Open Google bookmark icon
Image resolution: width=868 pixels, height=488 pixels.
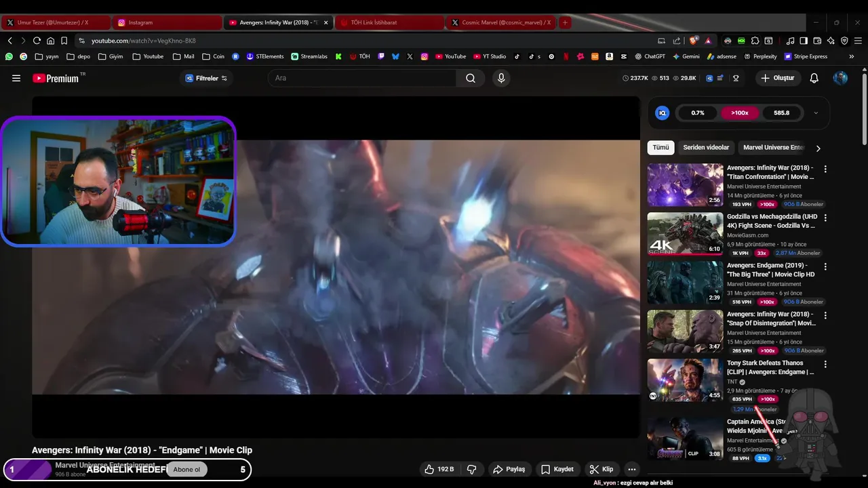click(x=24, y=57)
